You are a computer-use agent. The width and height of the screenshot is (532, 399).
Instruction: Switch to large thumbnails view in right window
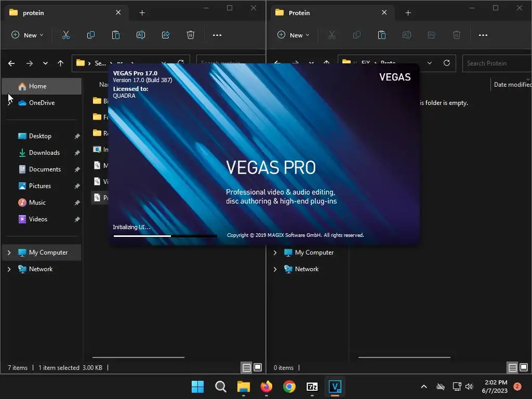pos(524,367)
